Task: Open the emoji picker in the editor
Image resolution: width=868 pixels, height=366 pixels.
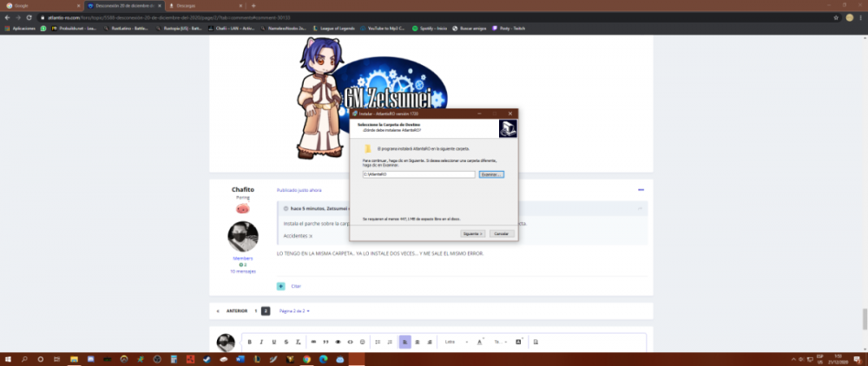Action: tap(362, 342)
